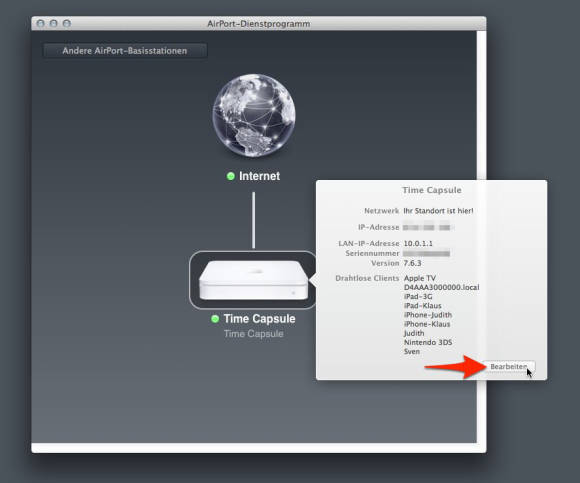Click the blurred Seriennummer value

426,253
